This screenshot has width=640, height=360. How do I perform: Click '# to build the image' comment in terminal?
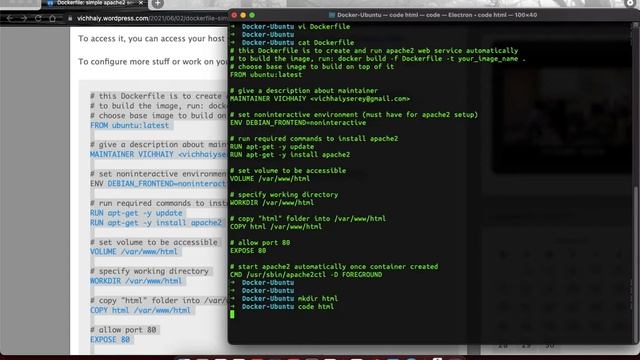[378, 59]
